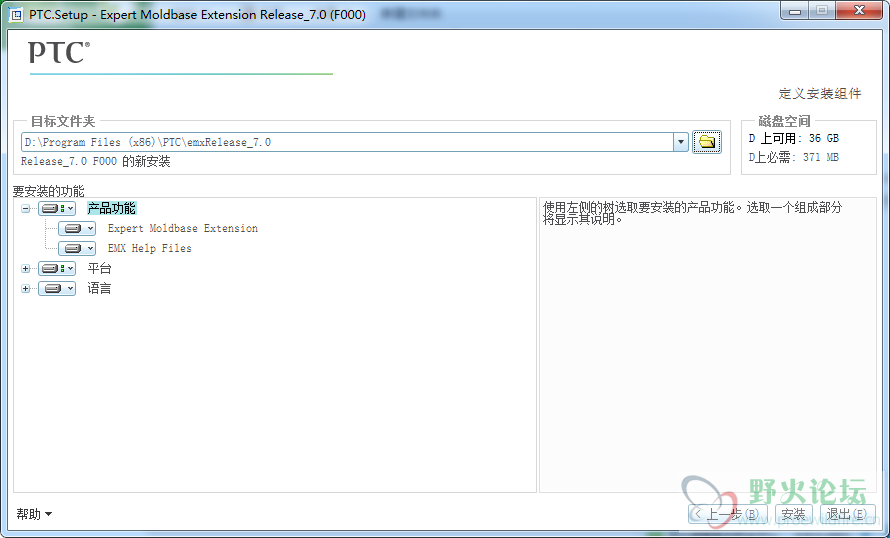Click the 退出(E) exit button
Image resolution: width=890 pixels, height=538 pixels.
coord(846,514)
